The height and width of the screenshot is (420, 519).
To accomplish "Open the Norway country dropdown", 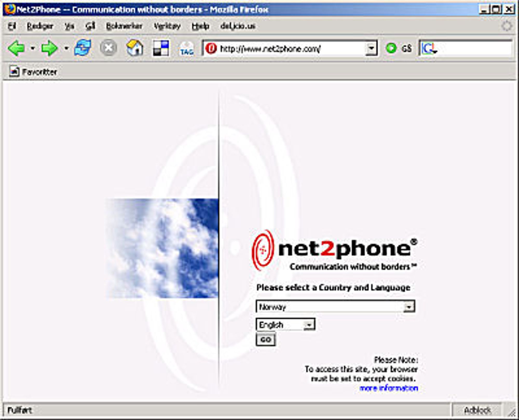I will click(335, 307).
